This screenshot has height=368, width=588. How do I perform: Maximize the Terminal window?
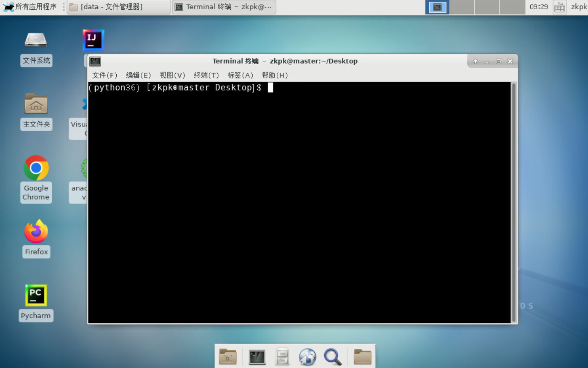[x=499, y=62]
